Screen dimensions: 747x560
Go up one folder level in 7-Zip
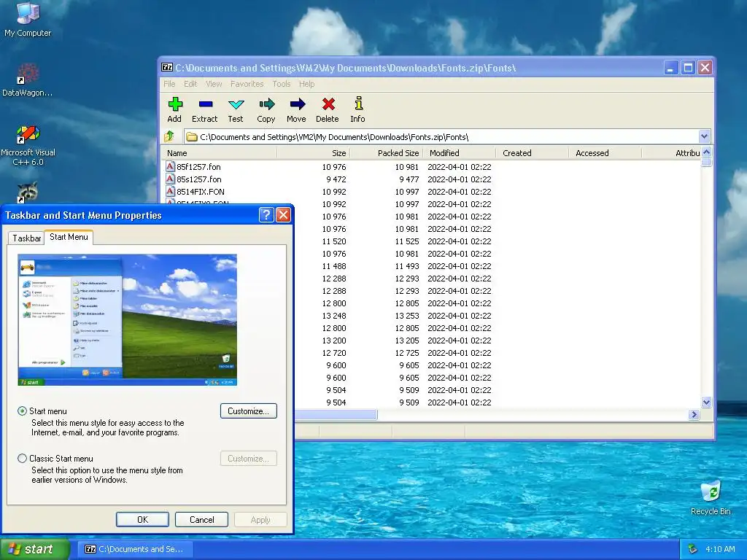(x=170, y=137)
